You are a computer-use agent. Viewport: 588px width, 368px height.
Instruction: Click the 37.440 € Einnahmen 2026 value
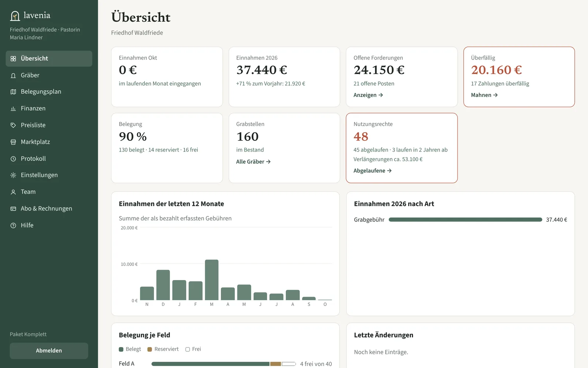coord(262,70)
